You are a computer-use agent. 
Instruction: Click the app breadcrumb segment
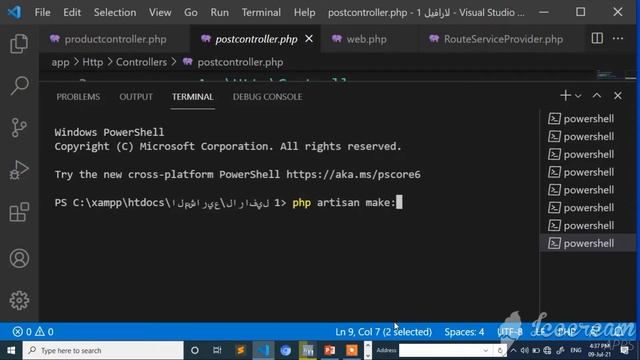pos(60,62)
